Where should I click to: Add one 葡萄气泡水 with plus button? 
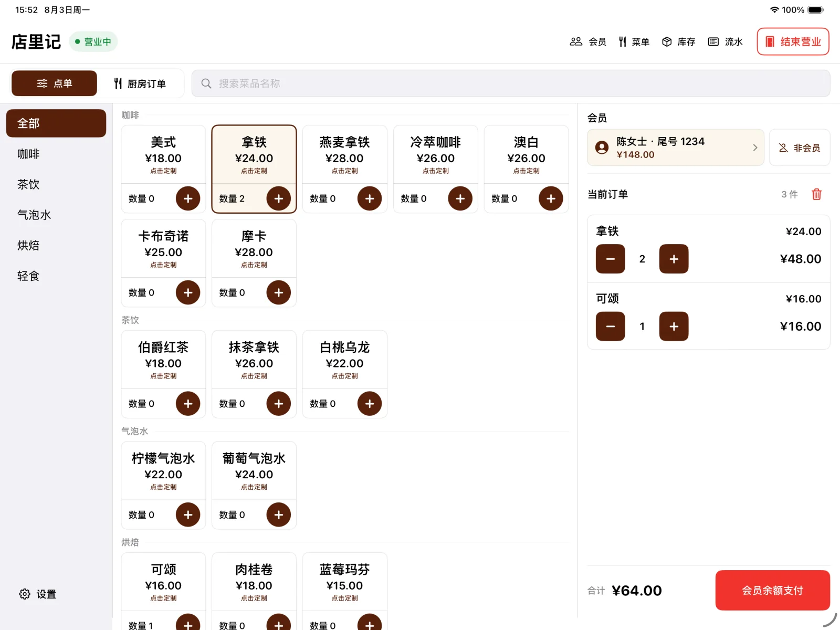[x=279, y=515]
